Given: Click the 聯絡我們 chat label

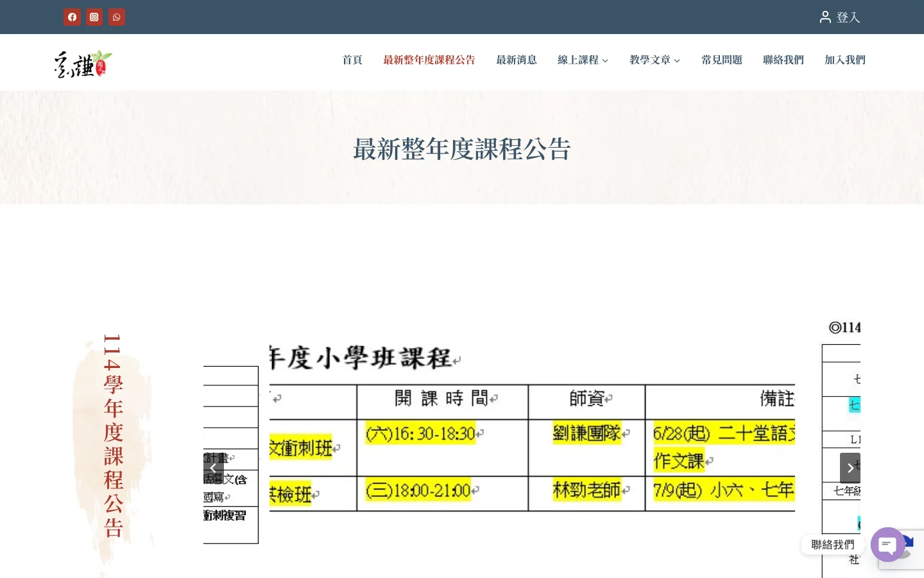Looking at the screenshot, I should tap(832, 545).
